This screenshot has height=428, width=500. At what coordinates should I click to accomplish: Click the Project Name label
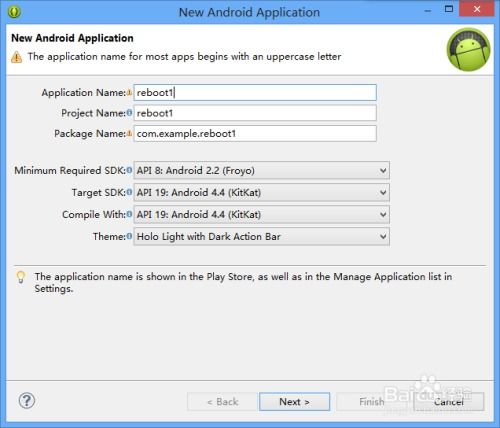click(94, 113)
